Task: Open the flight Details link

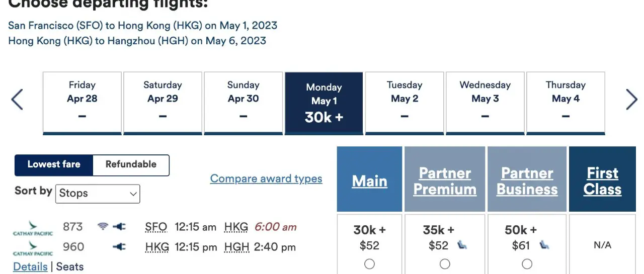Action: click(30, 267)
